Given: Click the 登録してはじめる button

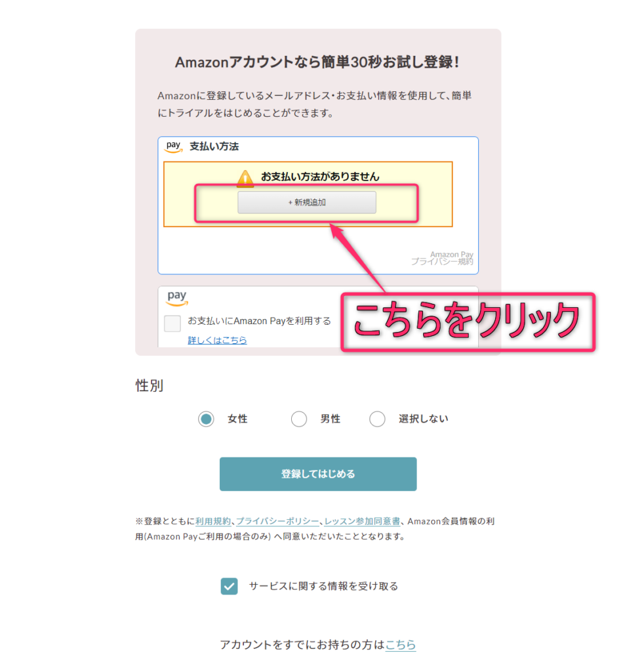Looking at the screenshot, I should pyautogui.click(x=318, y=474).
